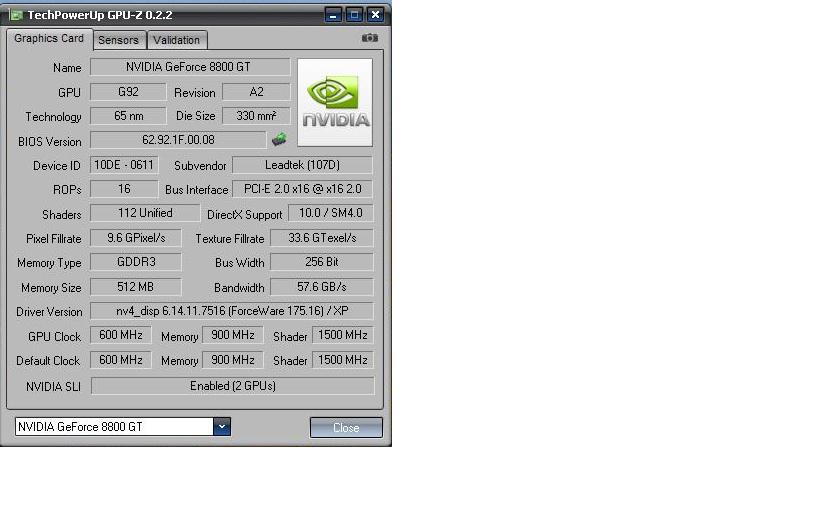840x525 pixels.
Task: Click GPU Clock row Shader 1500 MHz field
Action: click(x=343, y=335)
